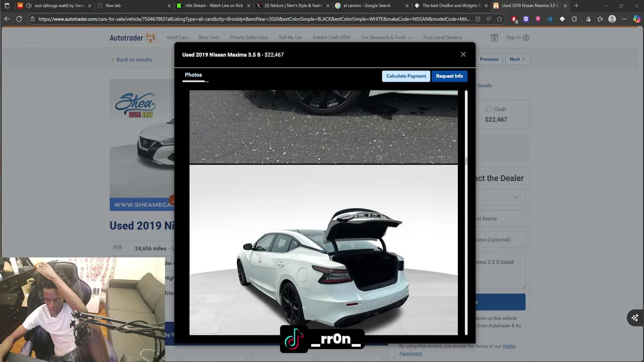The height and width of the screenshot is (362, 644).
Task: Open the Sell My Car nav link
Action: click(x=290, y=37)
